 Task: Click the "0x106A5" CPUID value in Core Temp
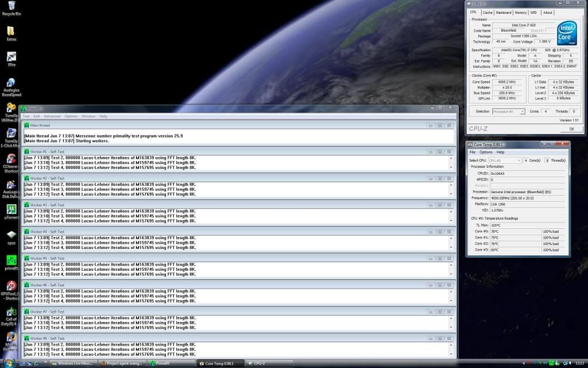(x=527, y=174)
